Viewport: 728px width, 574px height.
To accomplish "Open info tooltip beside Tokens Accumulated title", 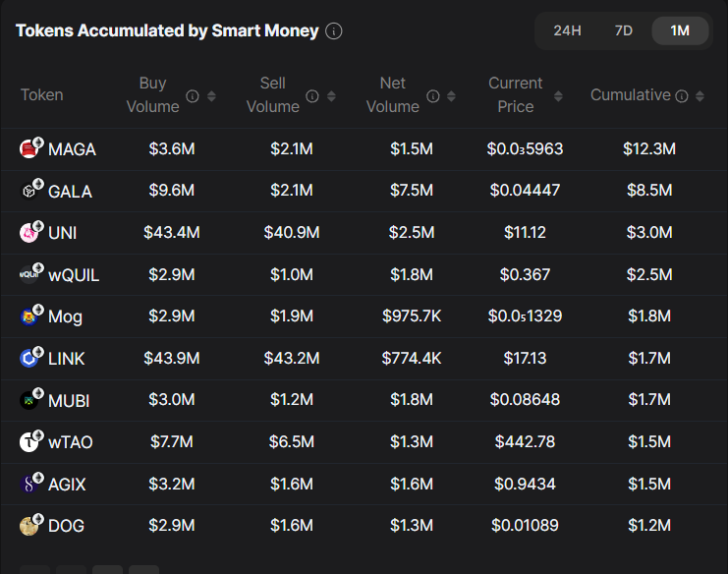I will 334,31.
